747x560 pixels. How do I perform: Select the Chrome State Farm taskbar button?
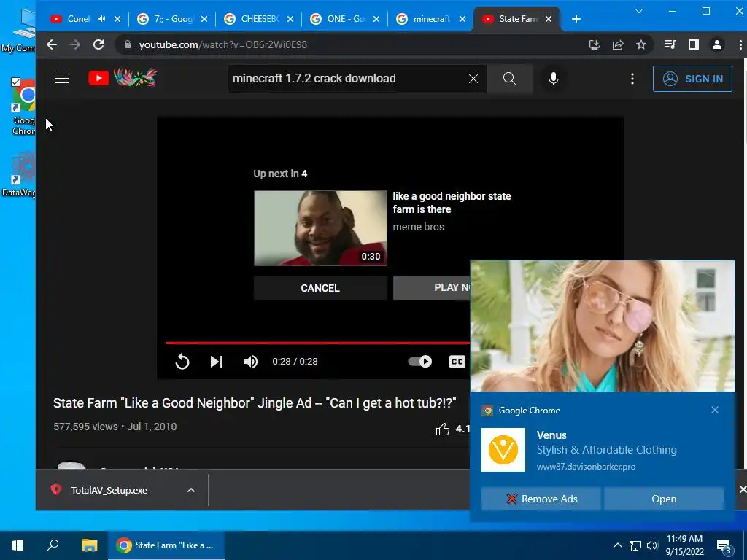(x=166, y=545)
